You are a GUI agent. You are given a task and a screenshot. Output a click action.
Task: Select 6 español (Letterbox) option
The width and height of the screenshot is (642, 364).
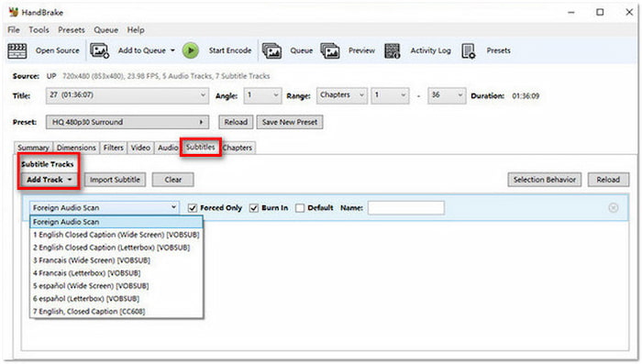pos(116,299)
